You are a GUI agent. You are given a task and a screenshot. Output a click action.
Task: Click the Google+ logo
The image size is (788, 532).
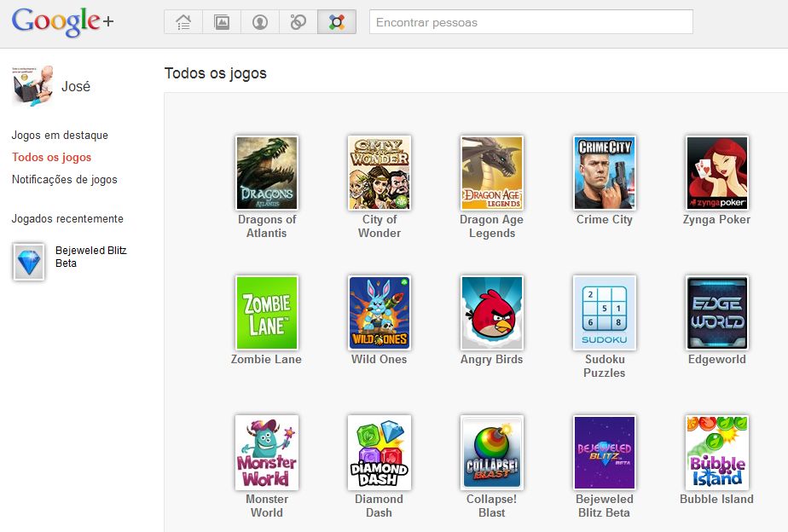[x=63, y=21]
